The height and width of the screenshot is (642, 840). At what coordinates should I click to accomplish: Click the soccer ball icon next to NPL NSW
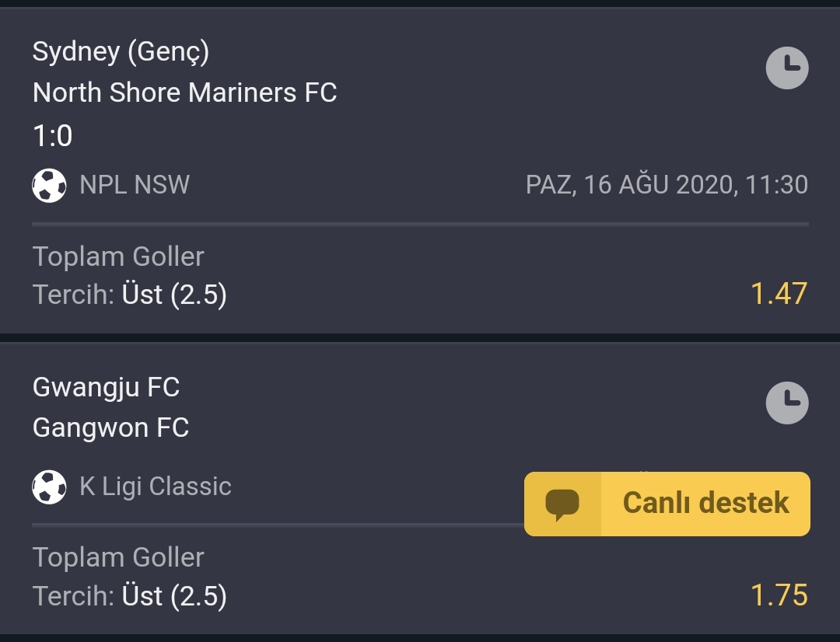click(49, 185)
